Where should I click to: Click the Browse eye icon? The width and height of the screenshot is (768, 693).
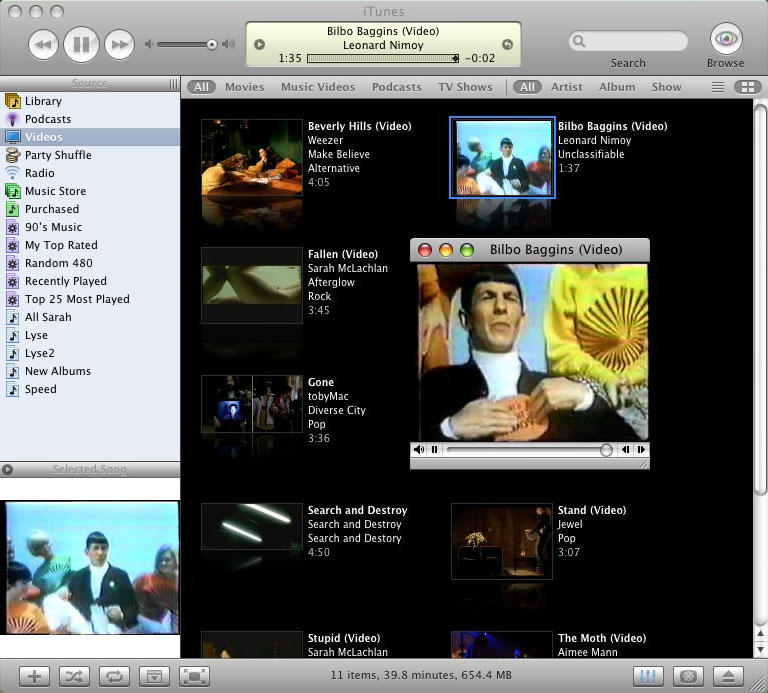coord(725,40)
